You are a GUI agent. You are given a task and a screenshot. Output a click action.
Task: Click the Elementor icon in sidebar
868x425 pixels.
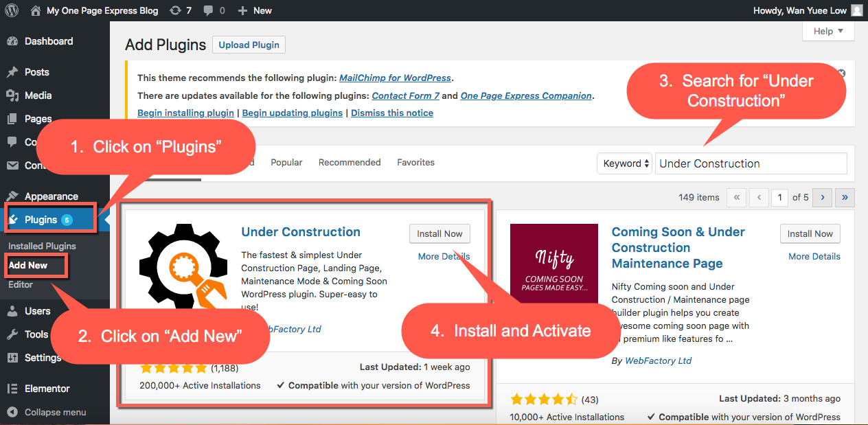[12, 389]
